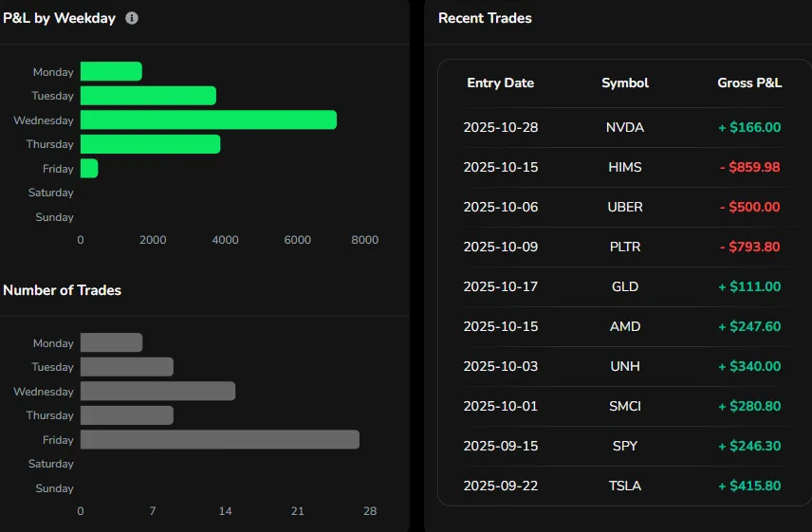
Task: Click the Monday P&L green bar
Action: 111,72
